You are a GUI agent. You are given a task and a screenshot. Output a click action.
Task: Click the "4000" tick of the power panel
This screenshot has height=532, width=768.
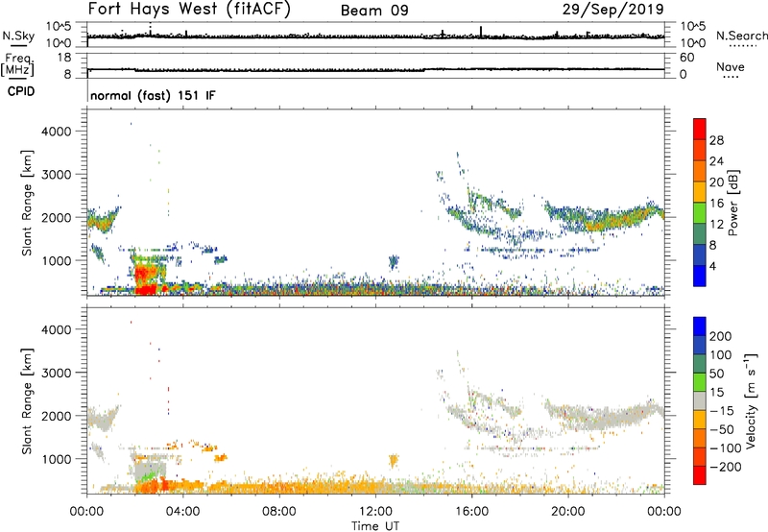coord(57,132)
